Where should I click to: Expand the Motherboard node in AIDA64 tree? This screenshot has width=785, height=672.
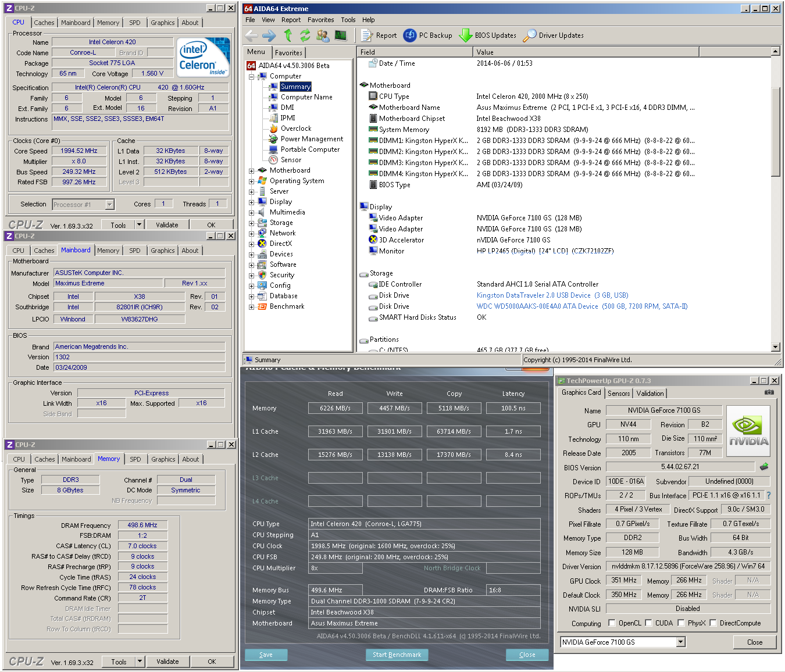(x=251, y=171)
